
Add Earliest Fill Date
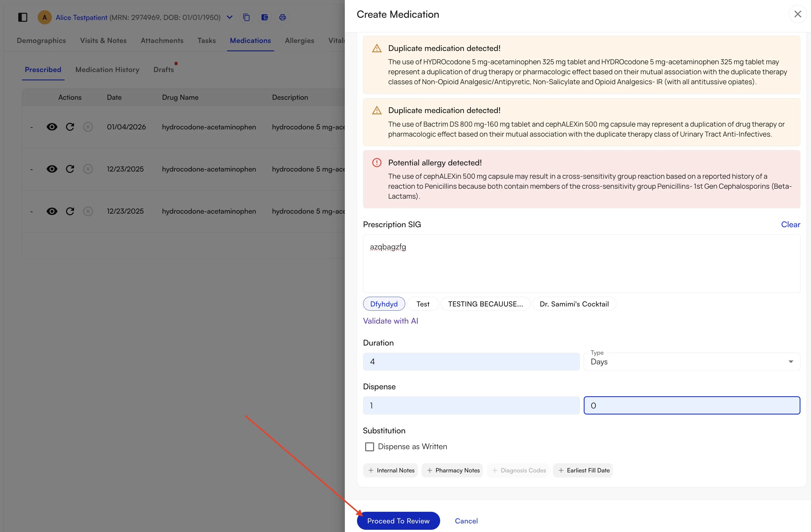coord(583,470)
